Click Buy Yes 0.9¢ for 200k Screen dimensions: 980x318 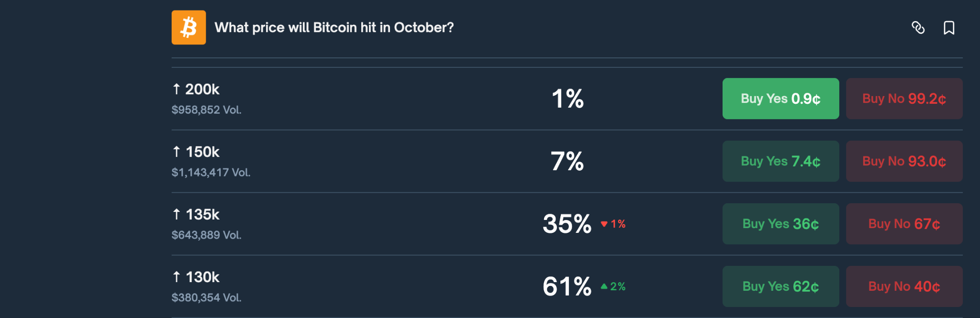[780, 99]
